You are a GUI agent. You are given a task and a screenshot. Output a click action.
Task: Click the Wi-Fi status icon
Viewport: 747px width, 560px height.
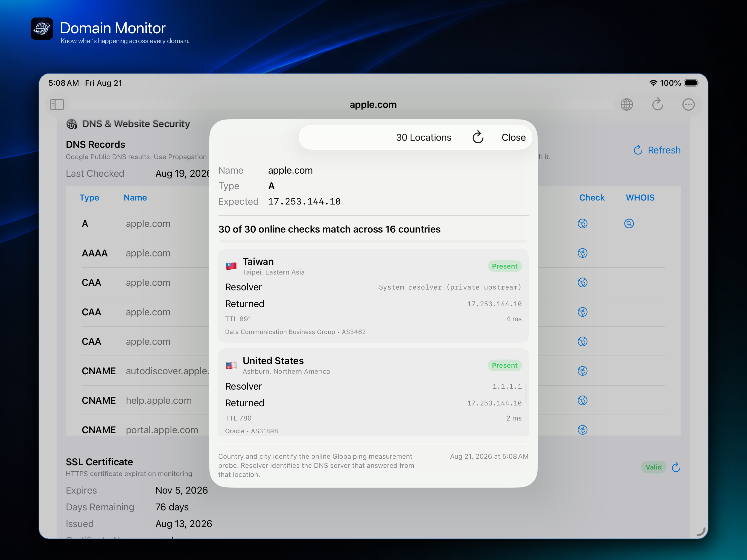point(653,83)
